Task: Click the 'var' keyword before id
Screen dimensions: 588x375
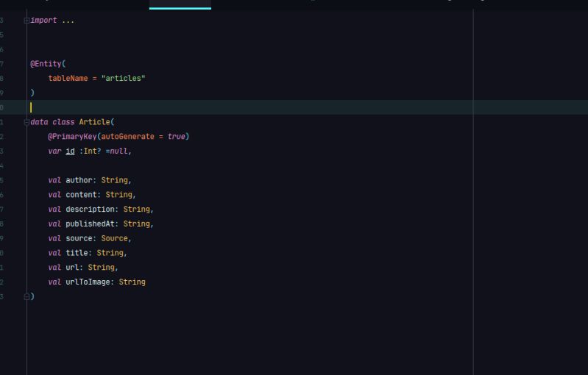Action: point(54,151)
